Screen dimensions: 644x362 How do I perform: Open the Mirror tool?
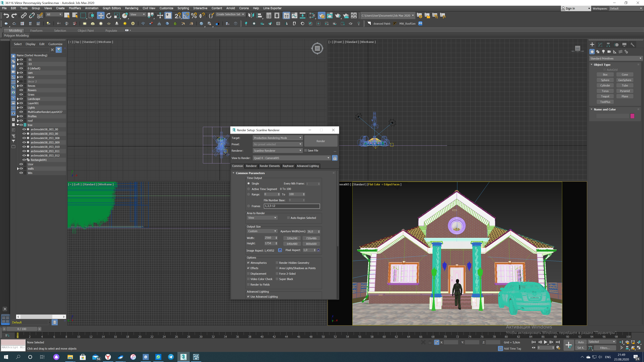(x=251, y=15)
